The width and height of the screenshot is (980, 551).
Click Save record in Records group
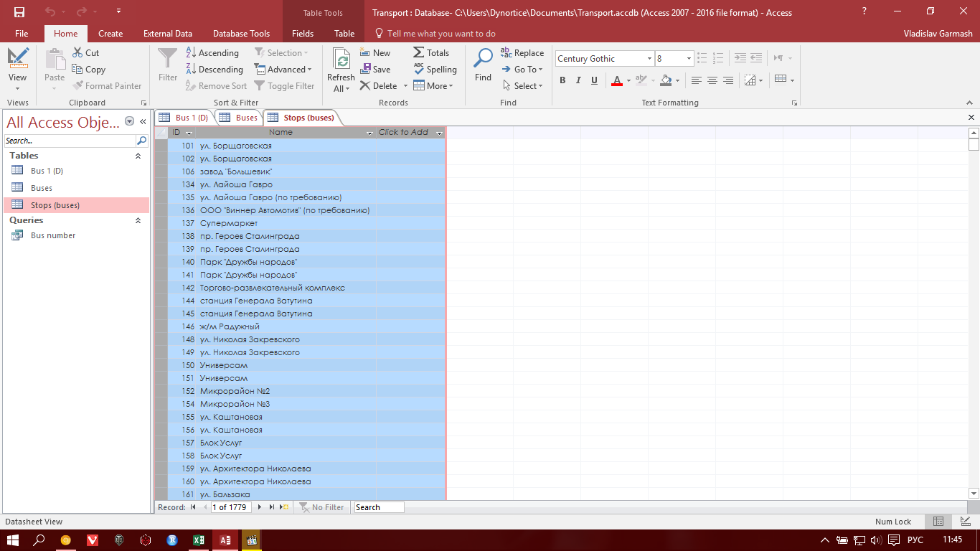[374, 69]
